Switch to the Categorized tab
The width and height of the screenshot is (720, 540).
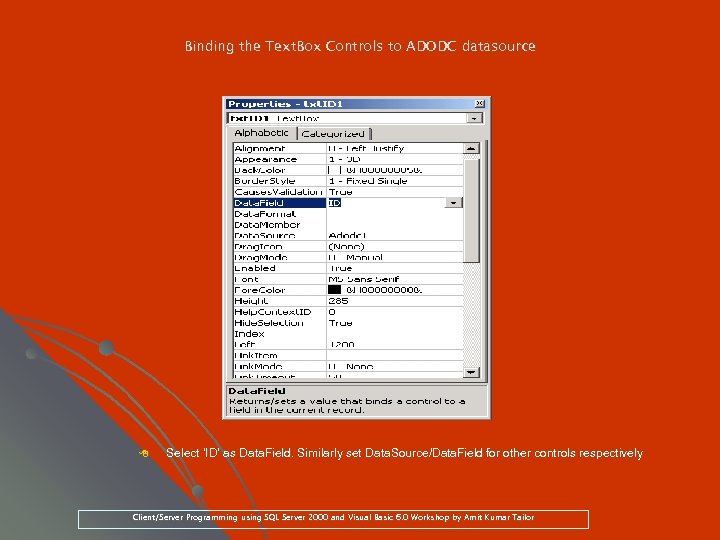[333, 134]
